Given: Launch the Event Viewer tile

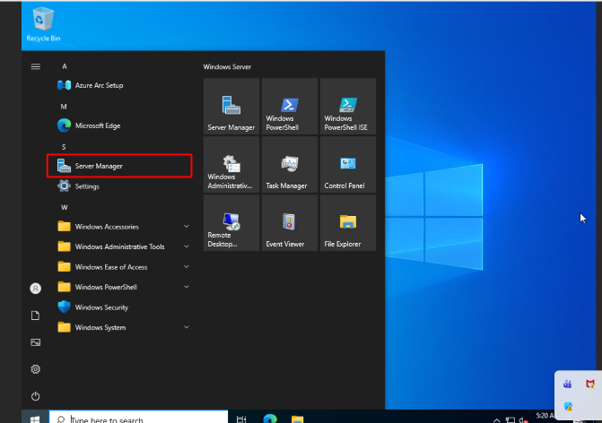Looking at the screenshot, I should pyautogui.click(x=289, y=223).
